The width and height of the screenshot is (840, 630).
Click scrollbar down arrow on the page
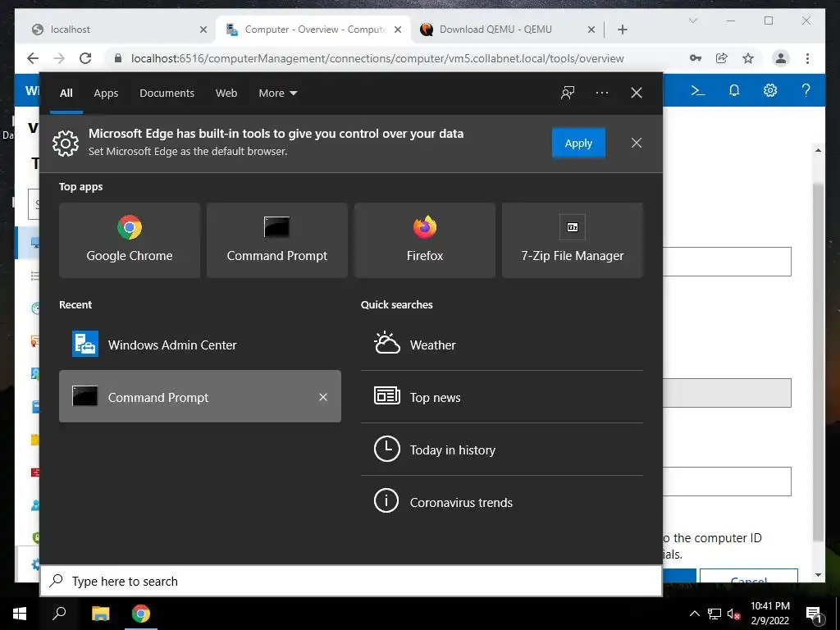818,575
